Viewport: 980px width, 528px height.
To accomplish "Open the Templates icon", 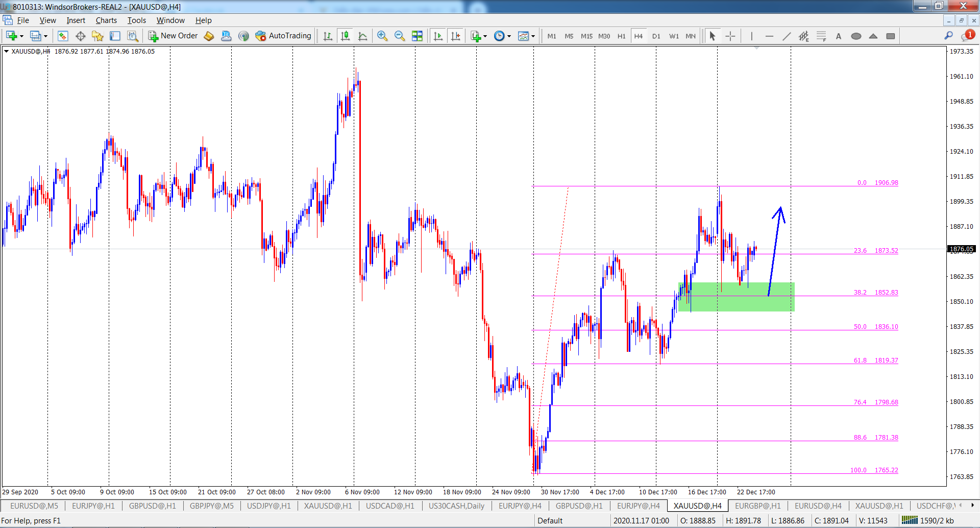I will (x=523, y=36).
